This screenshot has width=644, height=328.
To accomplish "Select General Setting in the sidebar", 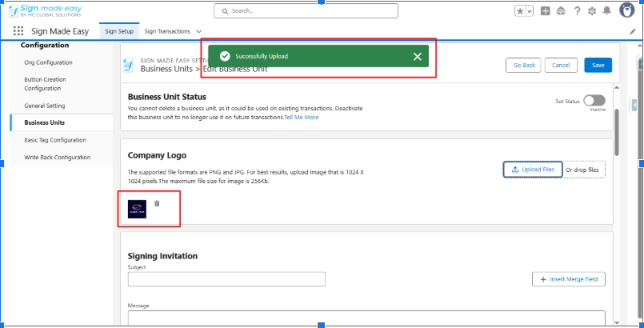I will coord(45,106).
